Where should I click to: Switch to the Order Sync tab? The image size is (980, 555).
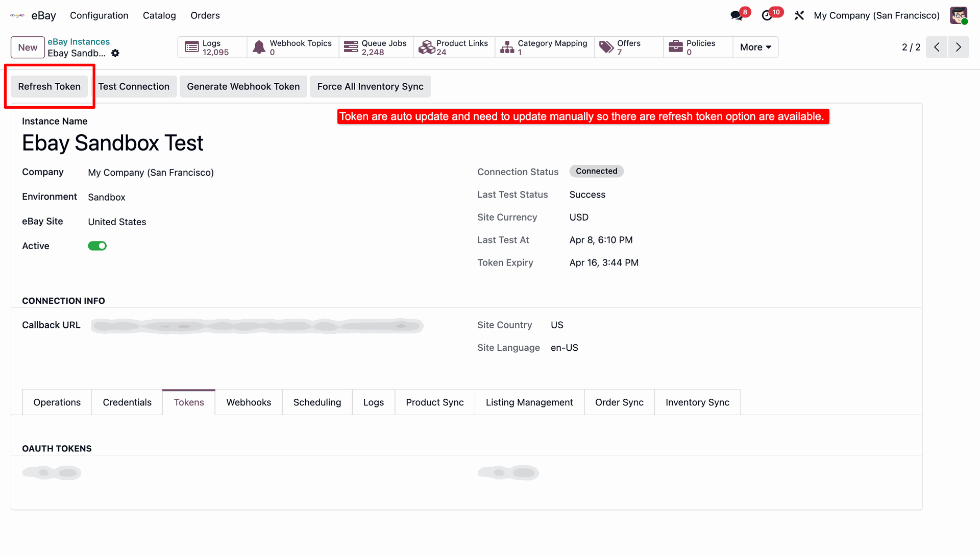(x=619, y=402)
